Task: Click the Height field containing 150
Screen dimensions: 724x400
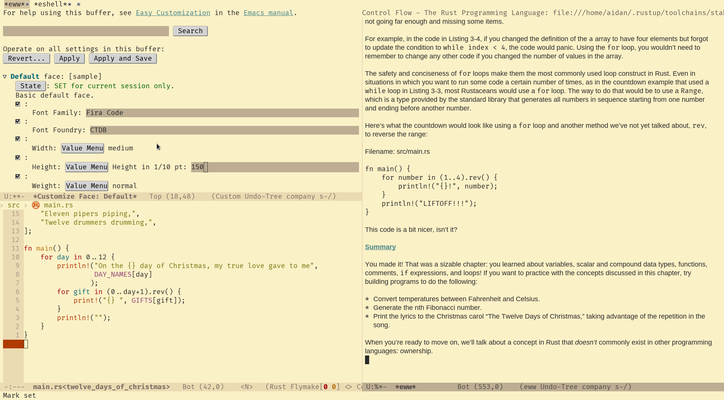Action: coord(275,167)
